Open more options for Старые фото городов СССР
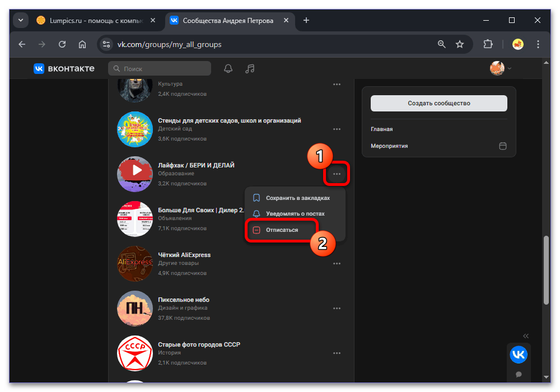The height and width of the screenshot is (392, 560). [x=337, y=353]
